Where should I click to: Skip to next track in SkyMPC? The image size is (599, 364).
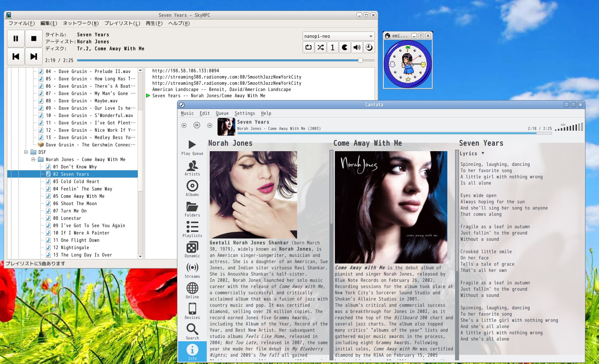(34, 57)
